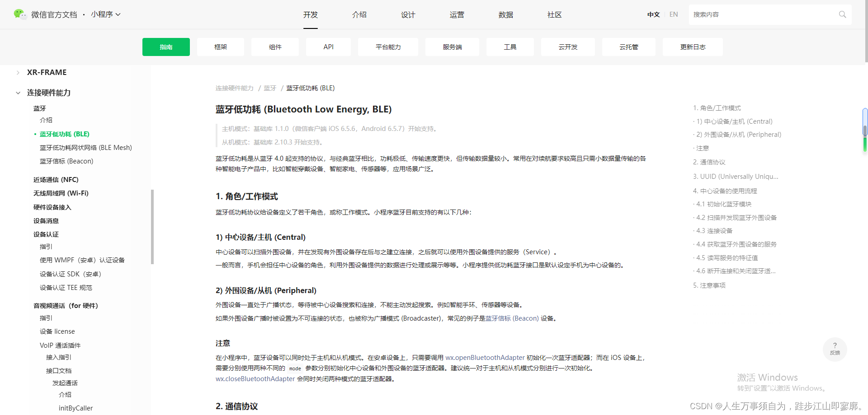
Task: Open the API sub-navigation button
Action: pyautogui.click(x=328, y=47)
